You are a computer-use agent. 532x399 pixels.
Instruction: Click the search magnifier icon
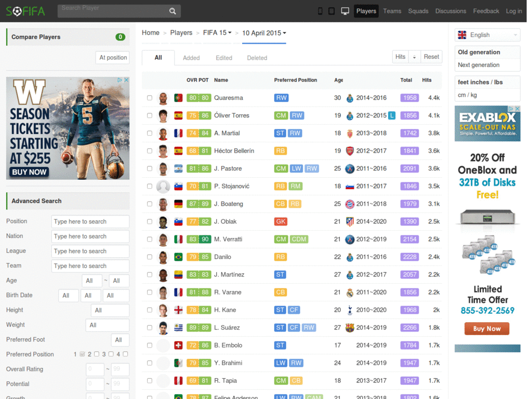172,11
